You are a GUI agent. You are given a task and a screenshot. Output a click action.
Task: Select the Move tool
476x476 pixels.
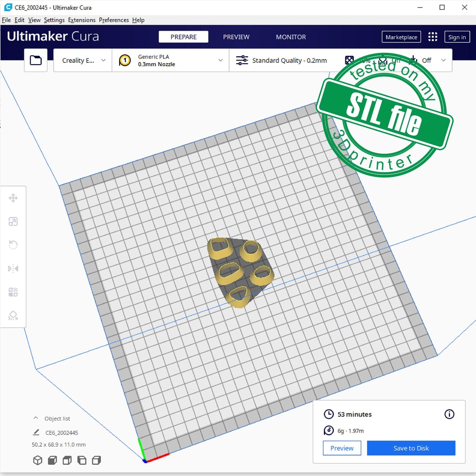[13, 198]
